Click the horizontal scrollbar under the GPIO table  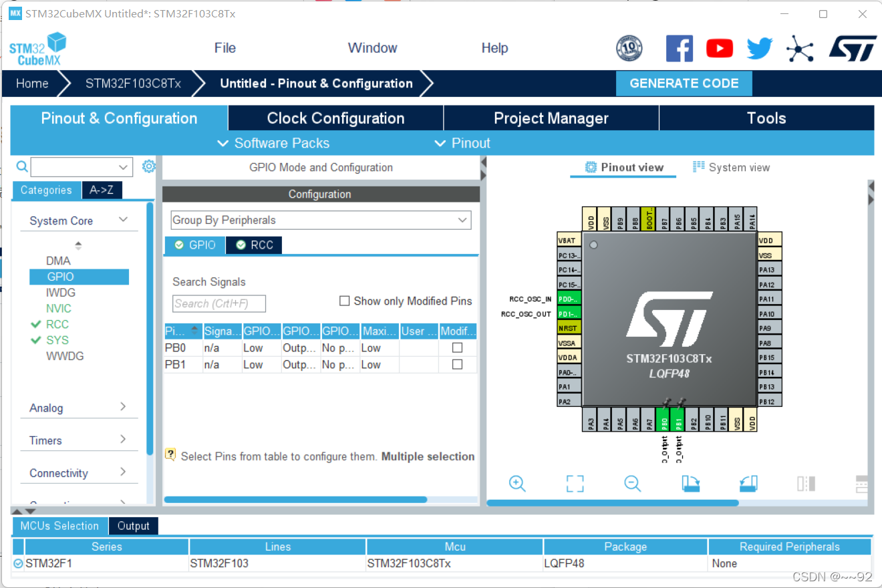pyautogui.click(x=295, y=499)
